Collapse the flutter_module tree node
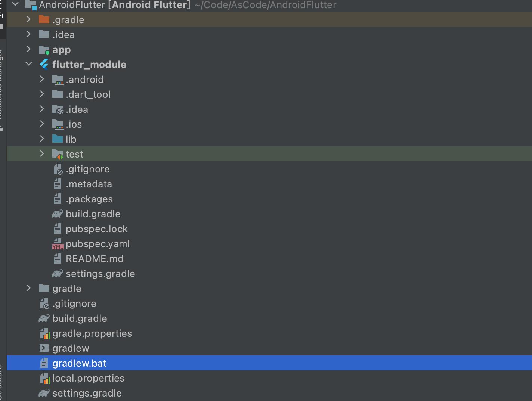 coord(29,64)
